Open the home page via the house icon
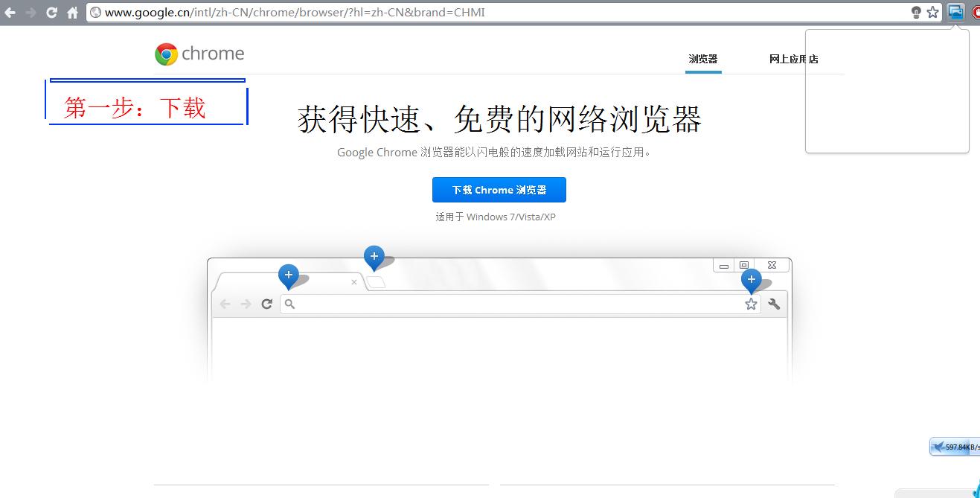The height and width of the screenshot is (498, 980). (72, 13)
